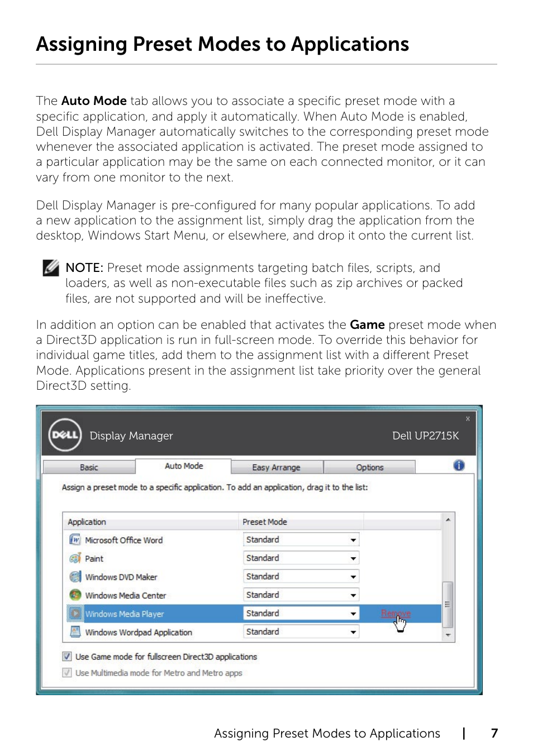Viewport: 533px width, 756px height.
Task: Toggle Use Multimedia mode for Metro apps
Action: tap(67, 673)
